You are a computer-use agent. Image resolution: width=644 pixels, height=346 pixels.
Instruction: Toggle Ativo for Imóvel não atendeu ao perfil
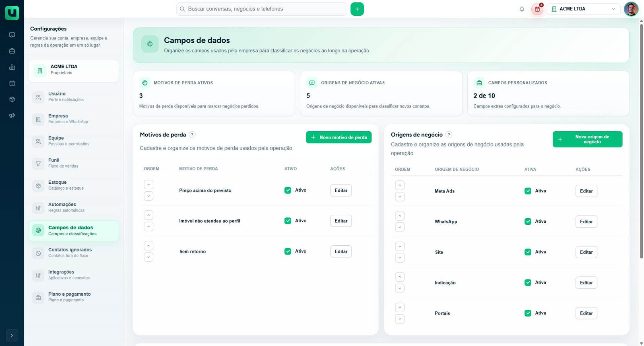288,221
